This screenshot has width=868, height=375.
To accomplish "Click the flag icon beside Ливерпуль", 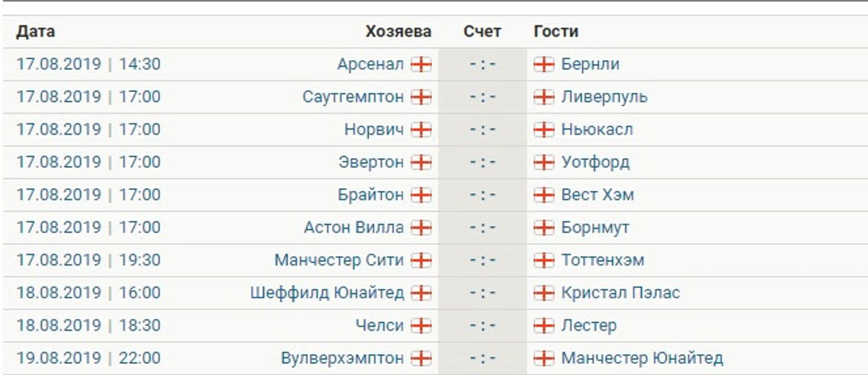I will pos(543,97).
